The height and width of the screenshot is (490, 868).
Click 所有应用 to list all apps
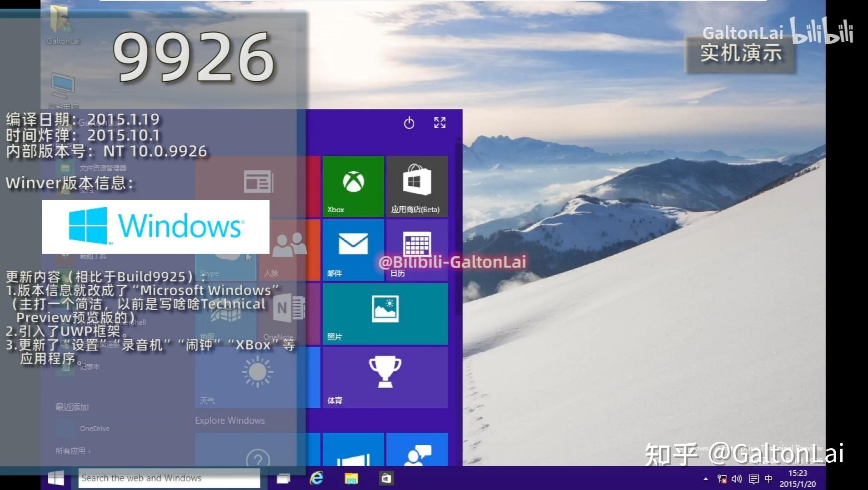tap(73, 451)
